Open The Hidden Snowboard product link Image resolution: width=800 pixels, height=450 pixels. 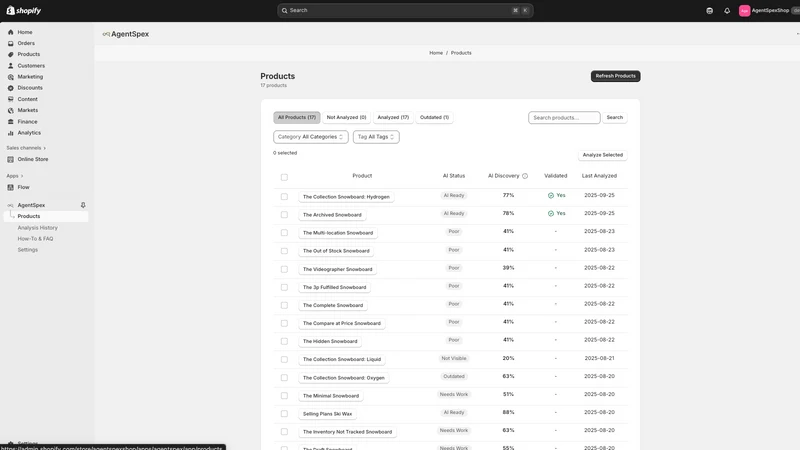[330, 341]
